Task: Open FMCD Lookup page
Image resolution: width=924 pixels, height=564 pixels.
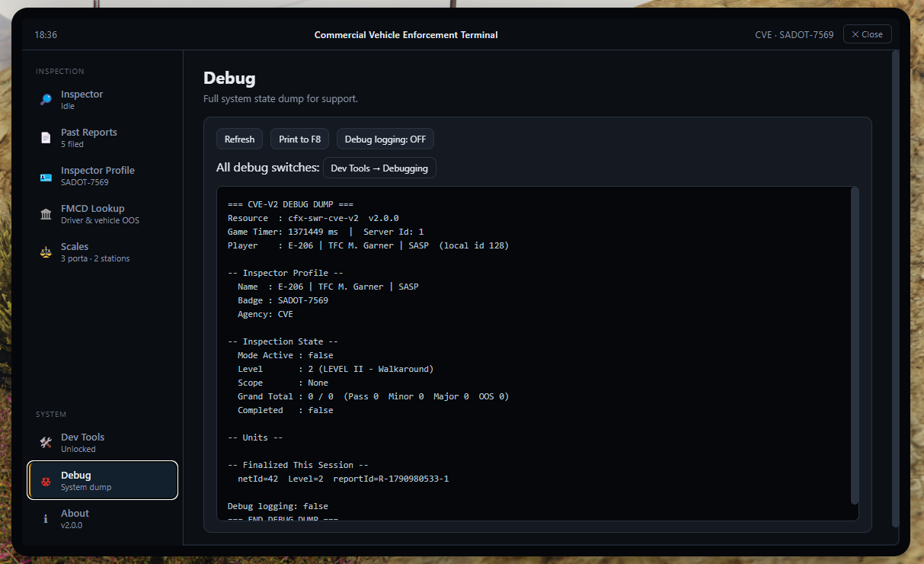Action: pyautogui.click(x=103, y=214)
